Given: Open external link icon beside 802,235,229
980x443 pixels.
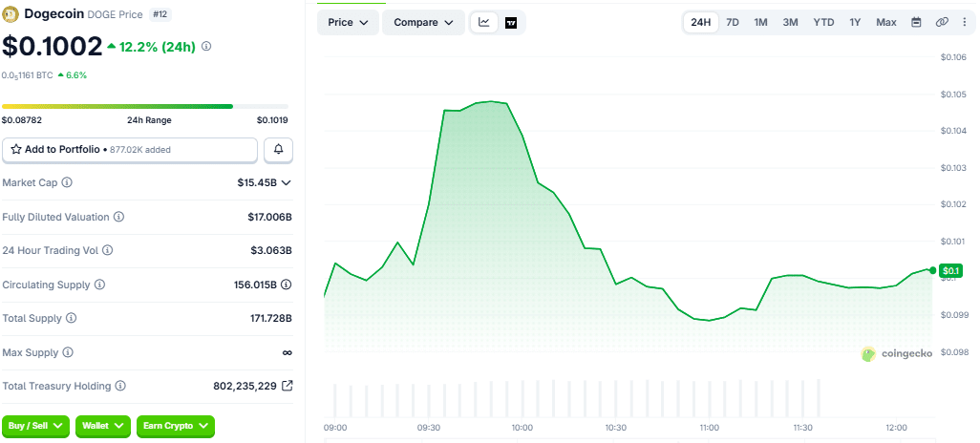Looking at the screenshot, I should pos(287,386).
